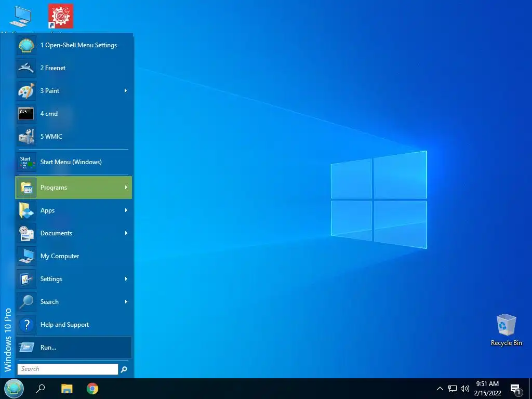The height and width of the screenshot is (399, 532).
Task: Click the Run... icon
Action: coord(26,348)
